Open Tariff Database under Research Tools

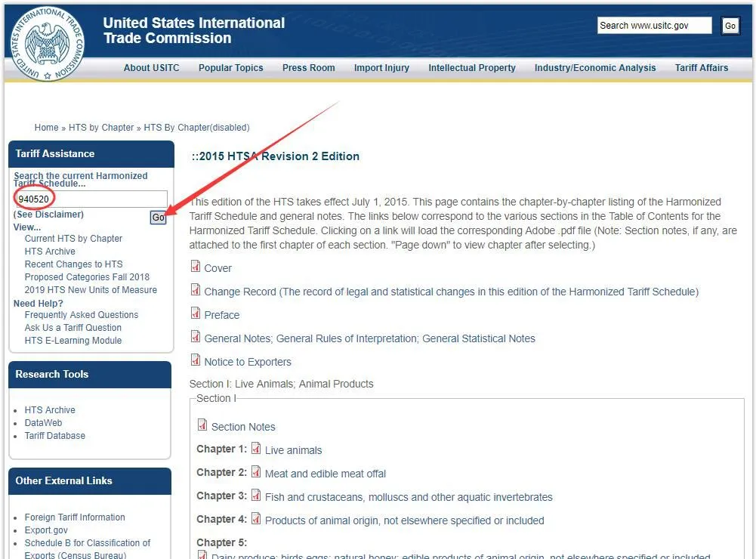tap(55, 436)
